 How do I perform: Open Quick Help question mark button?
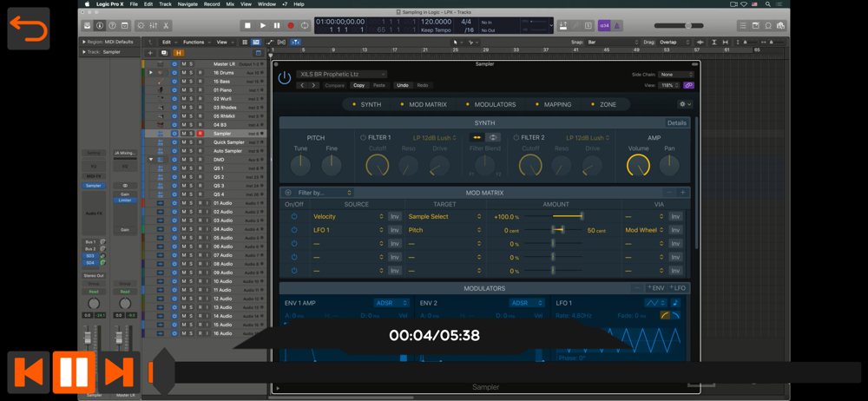pyautogui.click(x=112, y=25)
